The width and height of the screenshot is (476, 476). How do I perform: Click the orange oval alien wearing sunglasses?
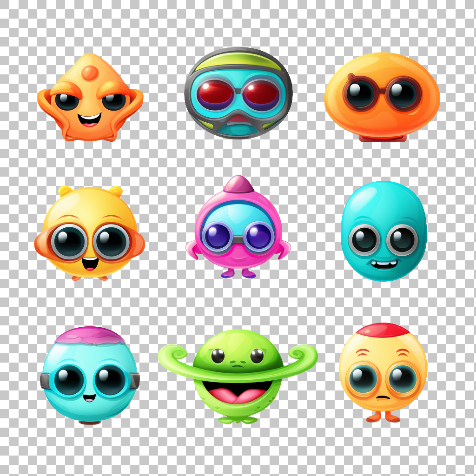[382, 97]
